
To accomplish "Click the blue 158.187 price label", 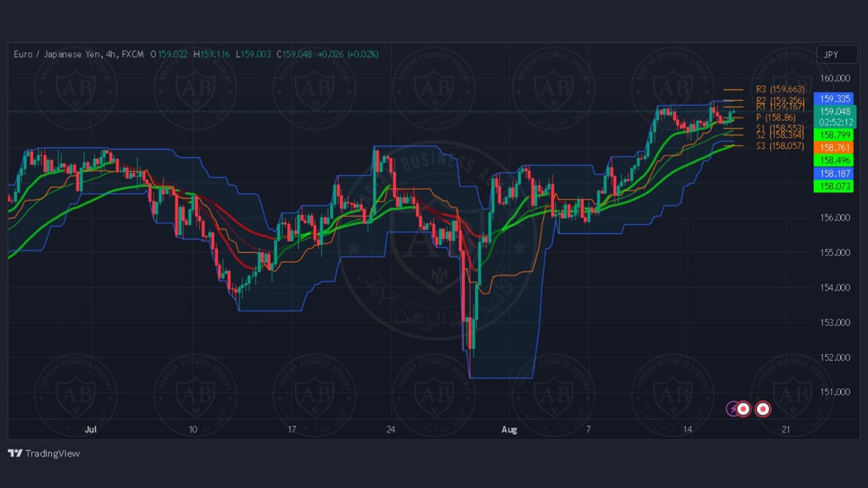I will click(x=834, y=173).
